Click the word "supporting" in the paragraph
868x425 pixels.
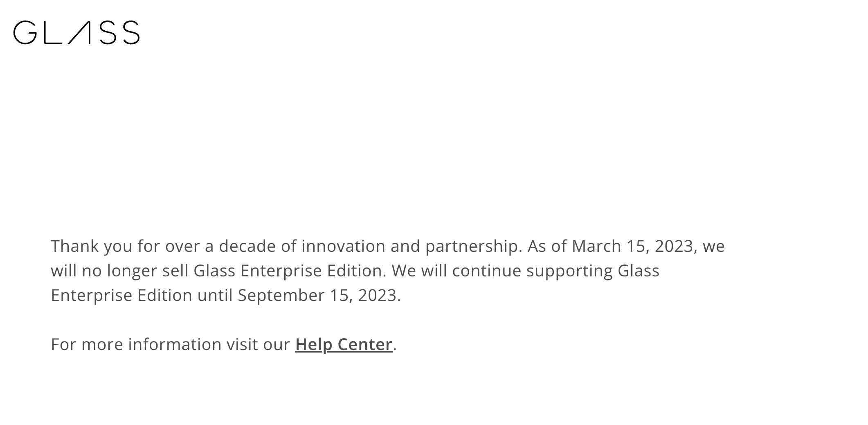(x=569, y=271)
